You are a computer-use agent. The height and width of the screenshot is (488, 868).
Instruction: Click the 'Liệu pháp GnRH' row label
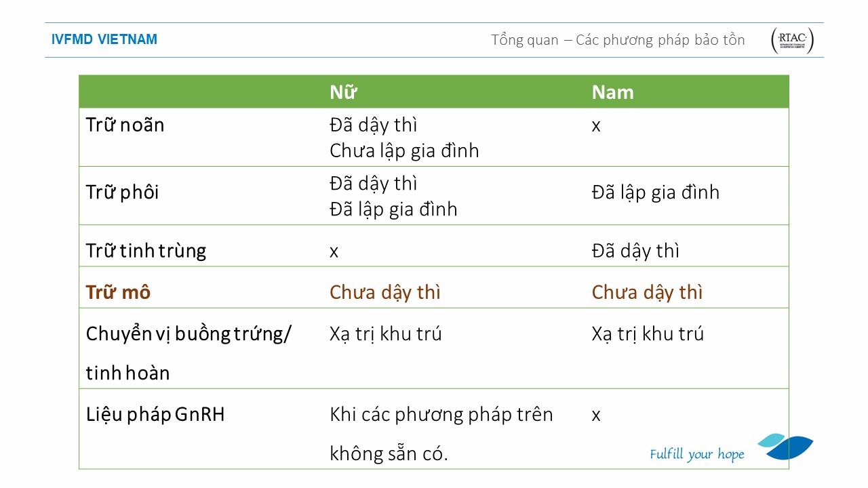tap(155, 414)
